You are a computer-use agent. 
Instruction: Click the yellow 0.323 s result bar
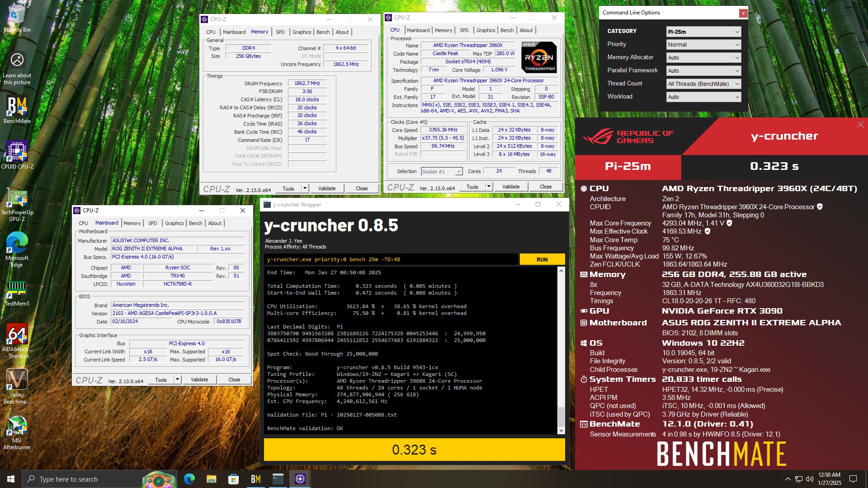point(414,450)
